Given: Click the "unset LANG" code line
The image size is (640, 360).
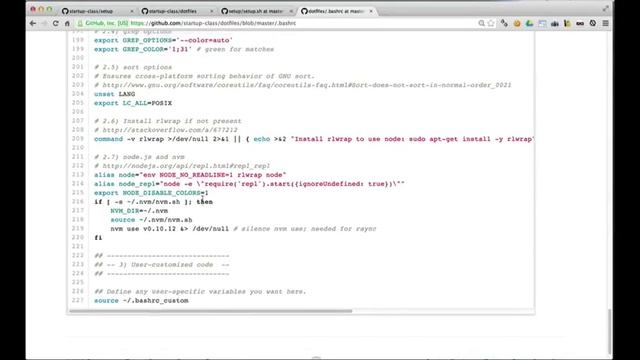Looking at the screenshot, I should click(x=115, y=94).
